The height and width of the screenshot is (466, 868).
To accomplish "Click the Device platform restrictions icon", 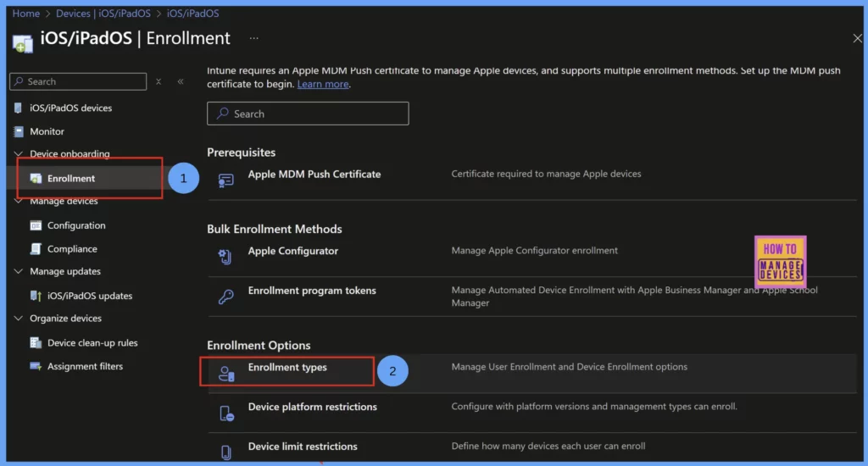I will [226, 413].
